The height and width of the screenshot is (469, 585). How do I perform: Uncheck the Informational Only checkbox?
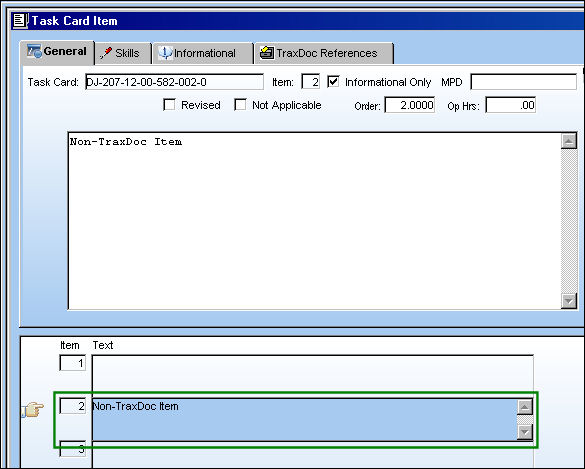(333, 81)
